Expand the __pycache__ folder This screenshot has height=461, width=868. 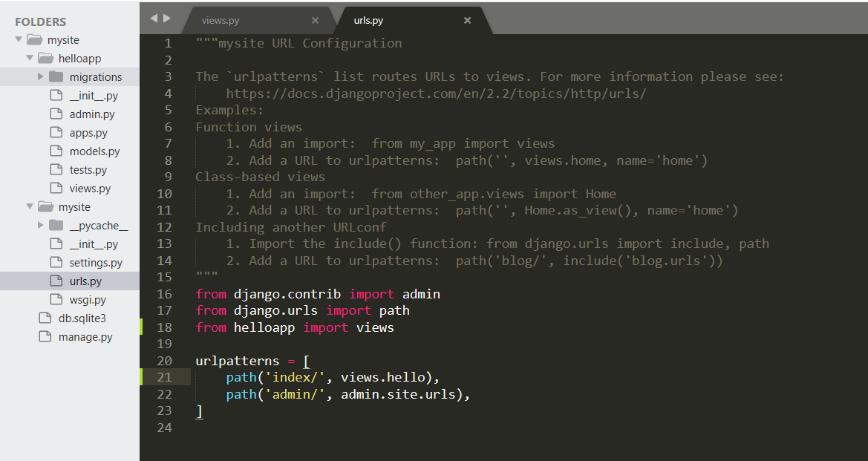point(41,226)
